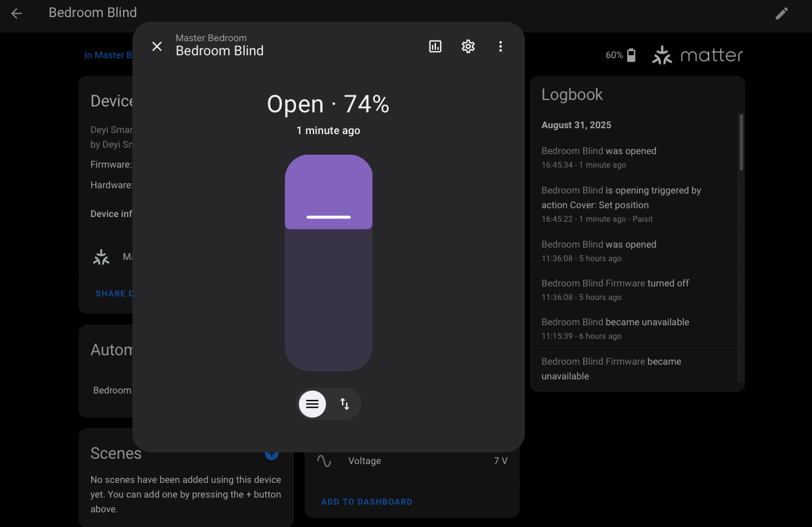Open the In Master Bedroom area link
Screen dimensions: 812x527
pos(108,55)
